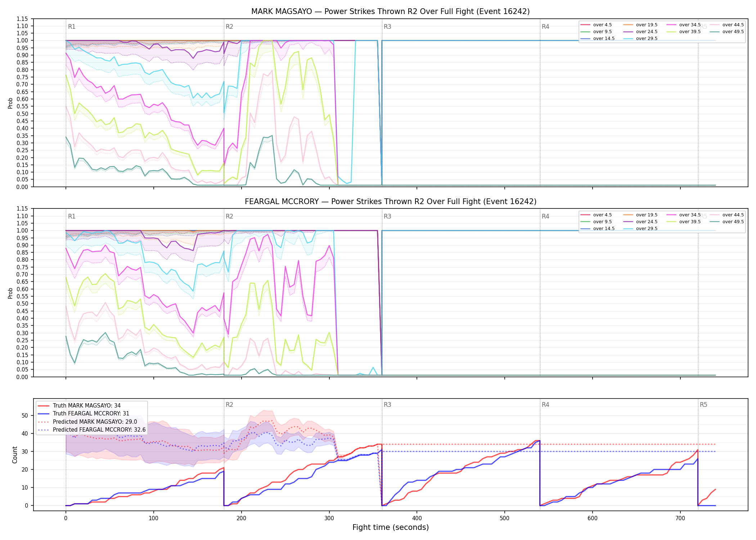Click 'over 4.5' legend entry in Magsayo chart
Viewport: 756px width, 540px height.
pos(596,25)
